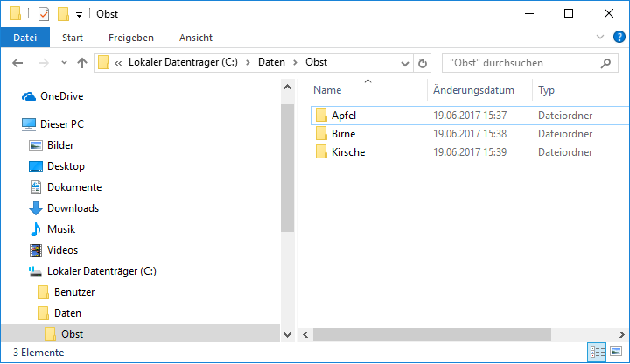The width and height of the screenshot is (630, 364).
Task: Switch to the Ansicht ribbon tab
Action: 196,38
